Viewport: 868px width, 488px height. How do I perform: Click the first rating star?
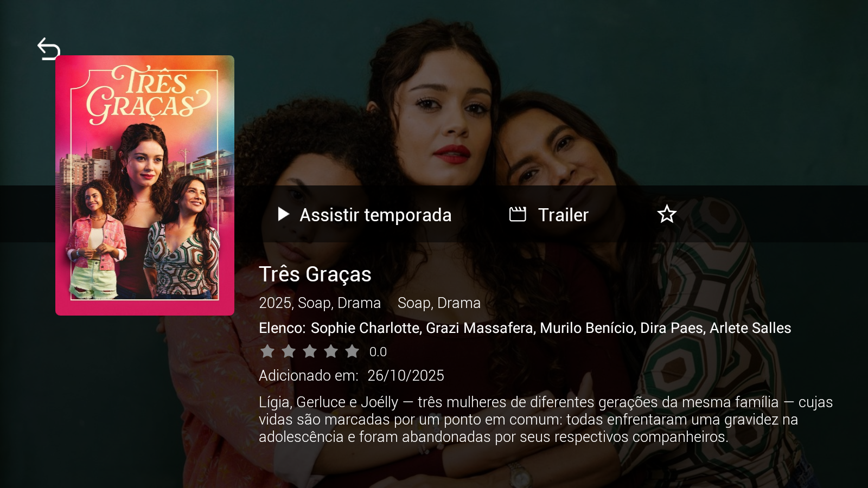click(x=267, y=351)
